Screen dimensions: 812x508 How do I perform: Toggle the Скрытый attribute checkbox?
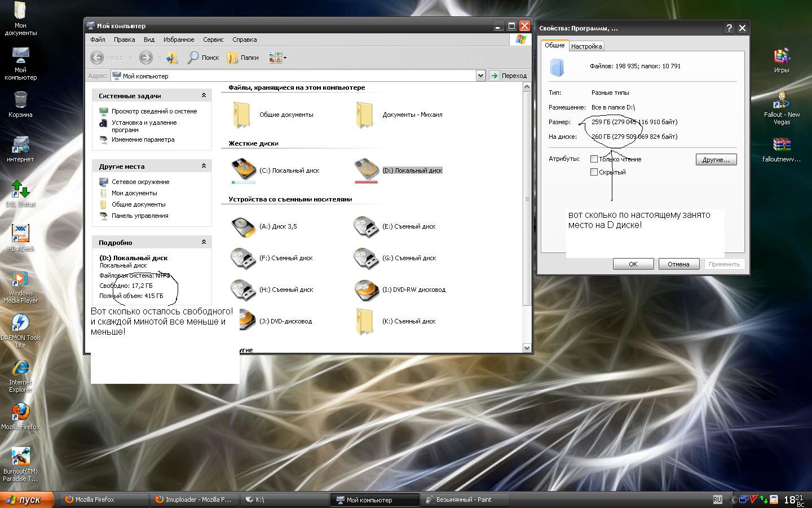[x=594, y=172]
